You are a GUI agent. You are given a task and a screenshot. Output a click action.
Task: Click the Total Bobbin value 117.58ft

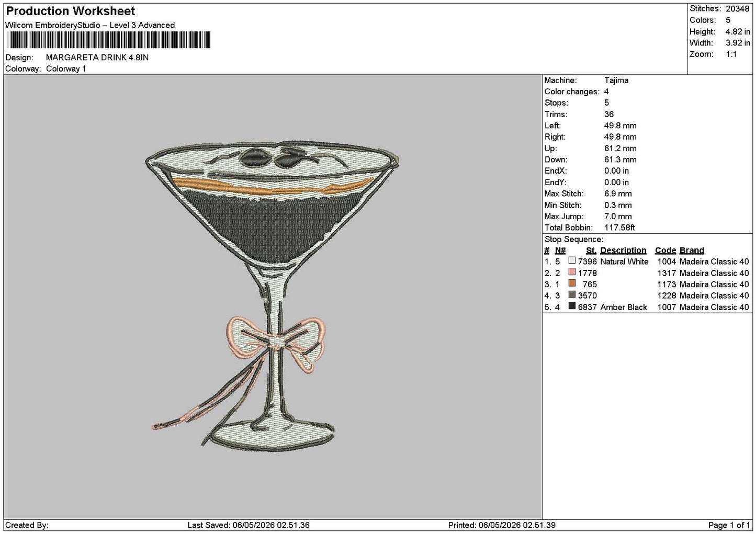click(620, 228)
